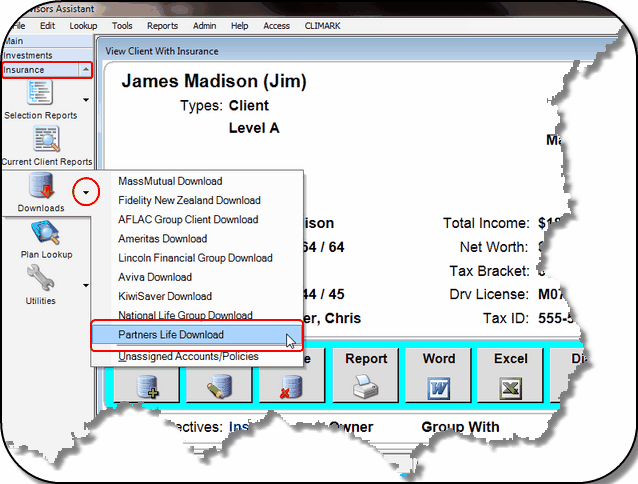Click the add database record button
Viewport: 638px width, 484px height.
pyautogui.click(x=147, y=386)
